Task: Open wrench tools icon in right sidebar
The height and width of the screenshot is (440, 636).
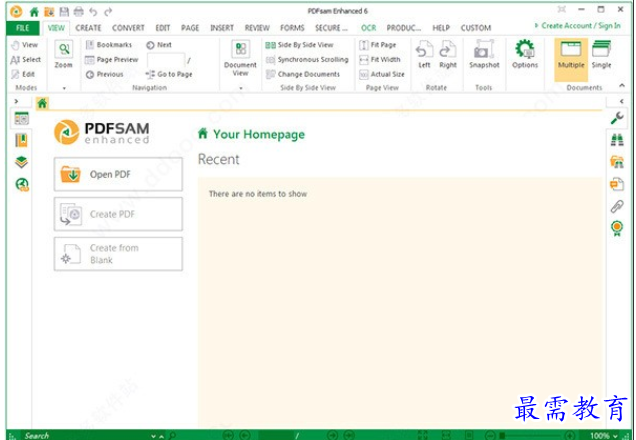Action: (x=617, y=118)
